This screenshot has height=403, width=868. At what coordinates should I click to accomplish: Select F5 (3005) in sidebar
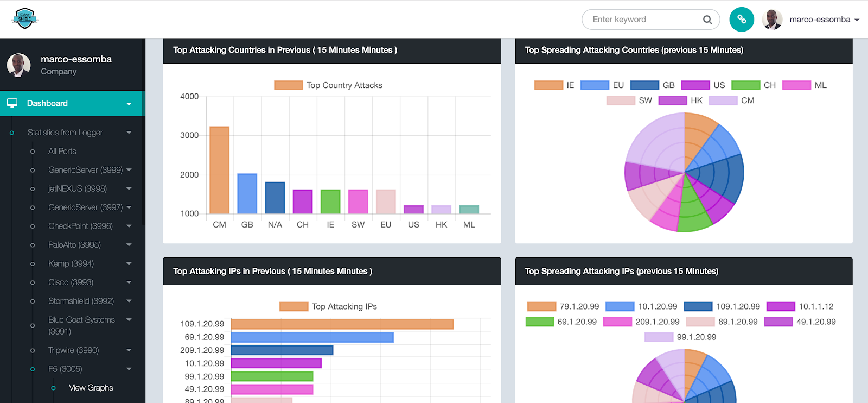pyautogui.click(x=65, y=369)
